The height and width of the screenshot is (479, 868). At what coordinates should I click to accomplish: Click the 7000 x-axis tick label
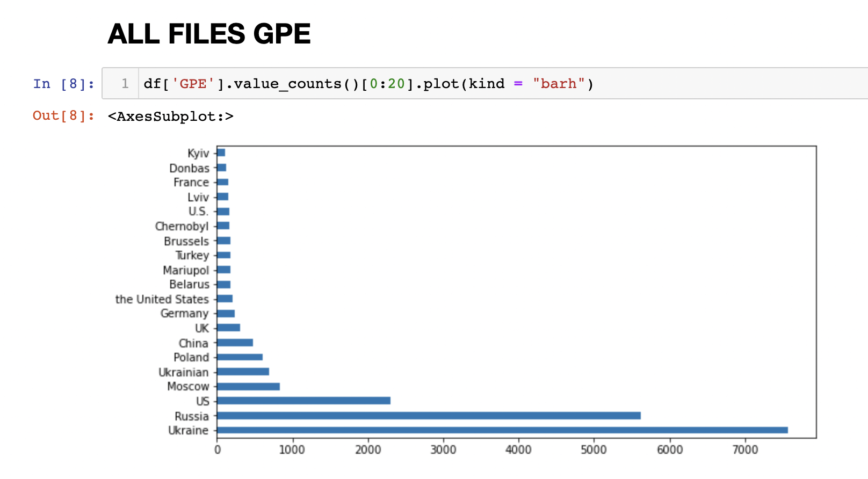[x=745, y=449]
